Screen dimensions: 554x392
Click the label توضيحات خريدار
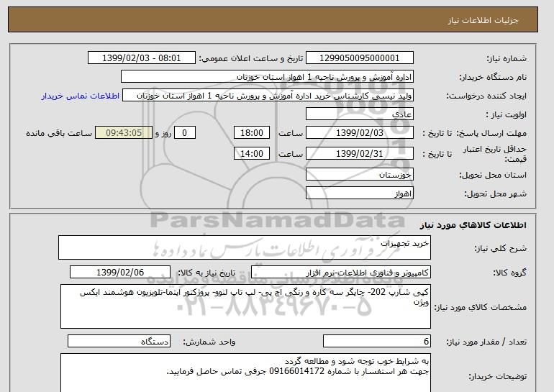pos(497,377)
